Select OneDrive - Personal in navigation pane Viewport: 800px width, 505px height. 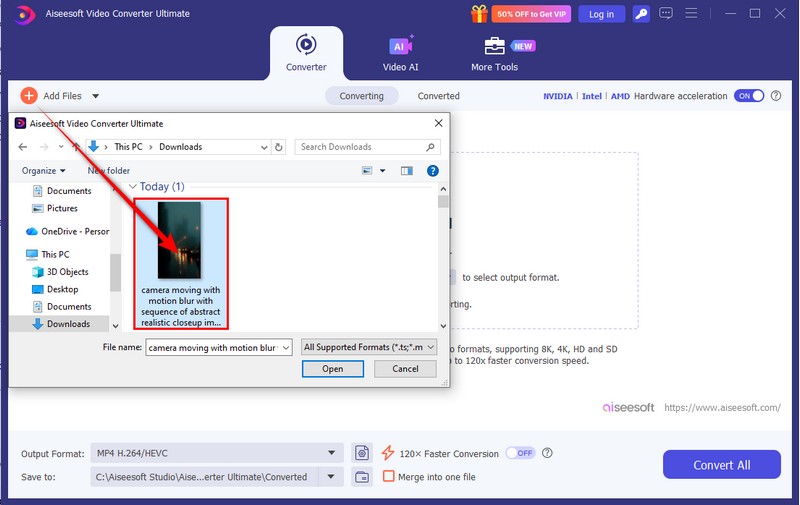tap(75, 232)
